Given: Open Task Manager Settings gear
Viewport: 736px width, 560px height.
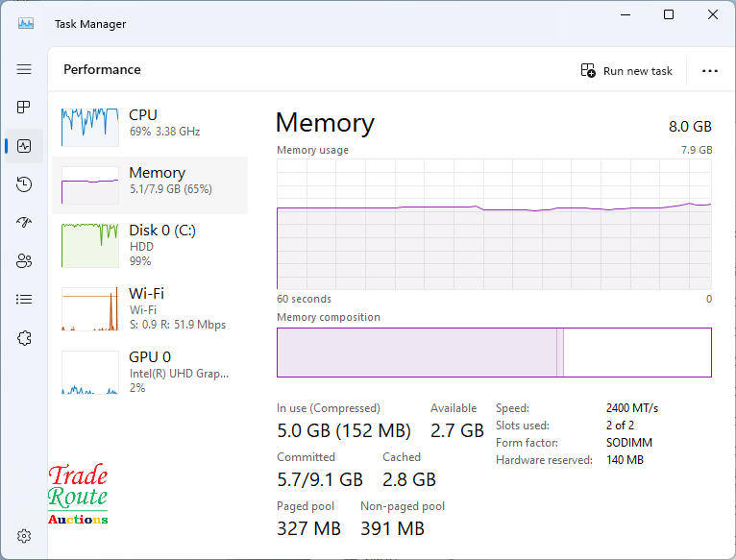Looking at the screenshot, I should pos(24,536).
